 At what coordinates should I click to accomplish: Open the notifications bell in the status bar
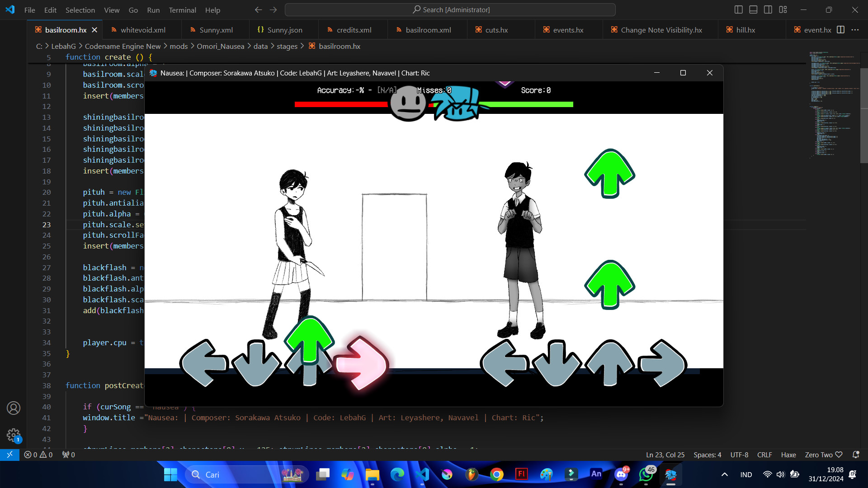tap(855, 455)
